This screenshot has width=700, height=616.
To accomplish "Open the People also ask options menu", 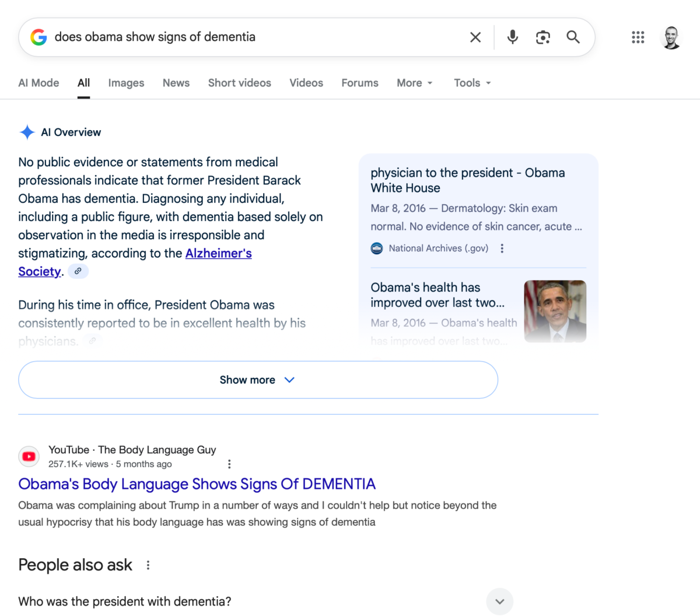I will tap(148, 565).
